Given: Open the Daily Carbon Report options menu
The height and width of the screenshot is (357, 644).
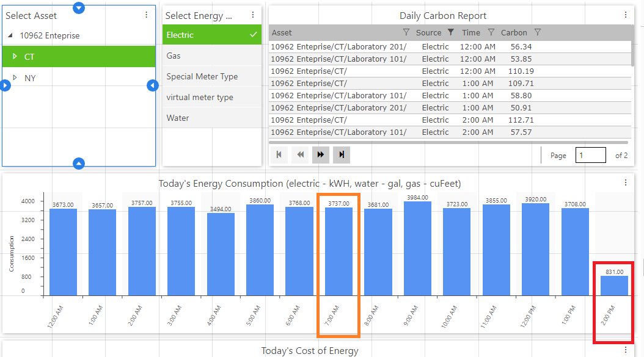Looking at the screenshot, I should tap(626, 15).
